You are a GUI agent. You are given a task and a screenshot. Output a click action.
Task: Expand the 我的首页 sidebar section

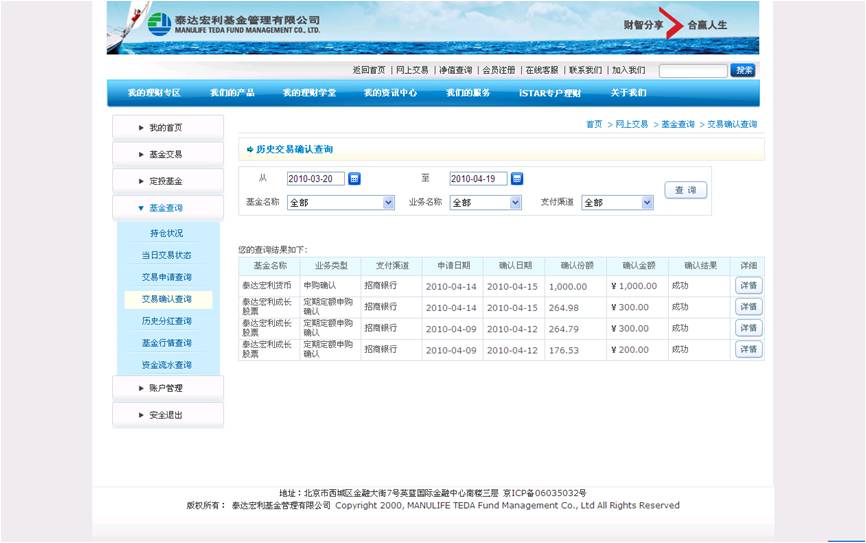coord(168,128)
